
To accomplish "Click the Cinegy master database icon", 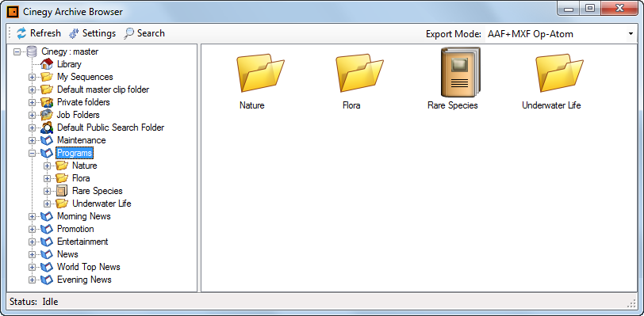I will click(x=32, y=51).
